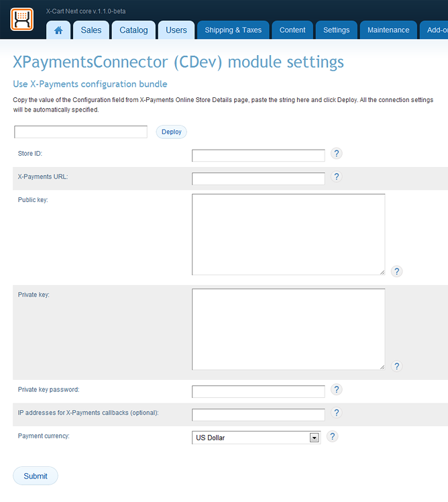Click the Public key textarea resize handle
This screenshot has width=448, height=502.
click(382, 272)
